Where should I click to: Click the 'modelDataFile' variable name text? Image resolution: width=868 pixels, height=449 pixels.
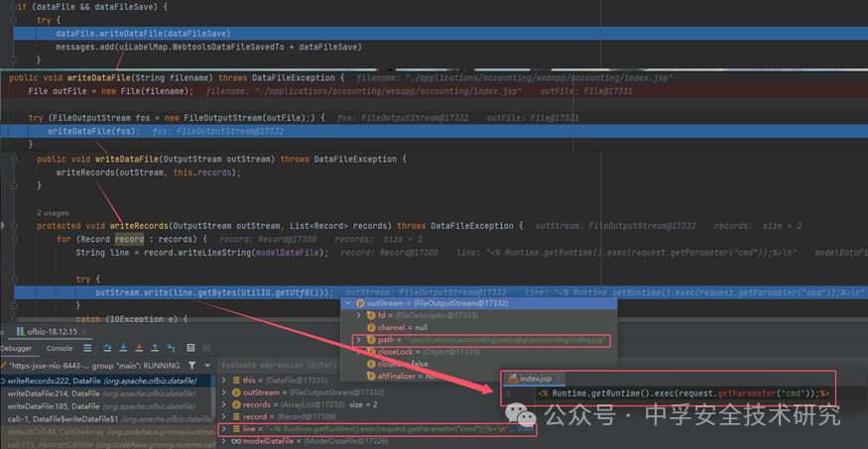(x=269, y=441)
